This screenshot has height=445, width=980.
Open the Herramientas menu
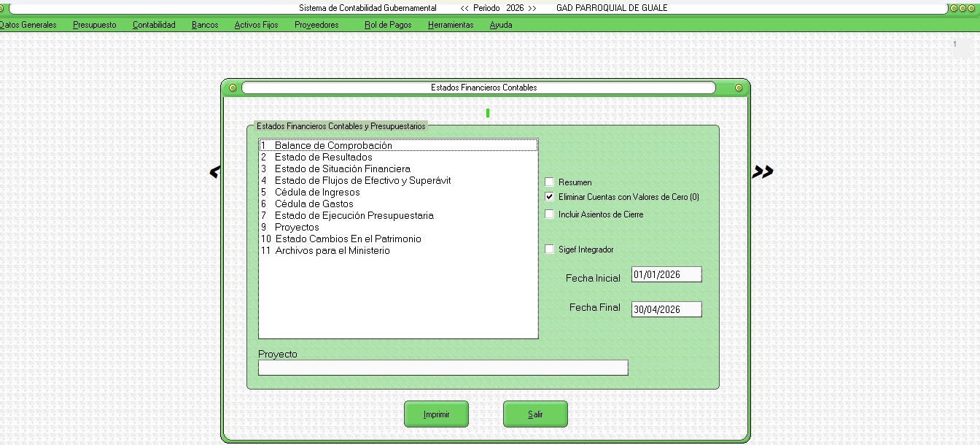pyautogui.click(x=450, y=25)
